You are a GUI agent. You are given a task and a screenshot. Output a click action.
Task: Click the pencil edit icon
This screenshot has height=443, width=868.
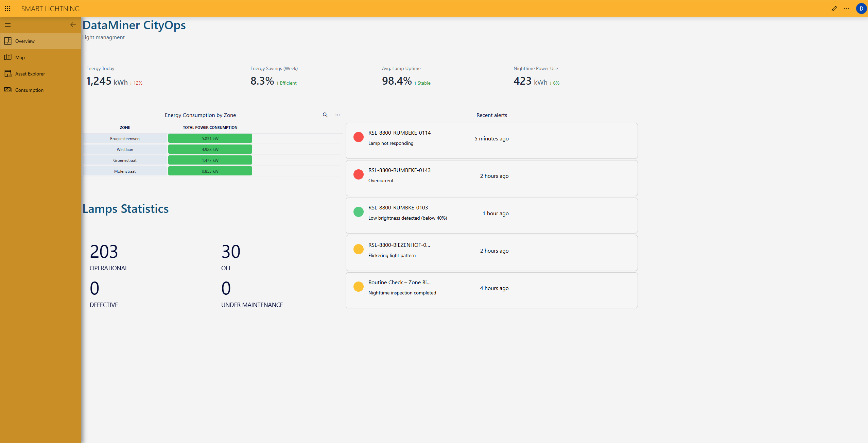tap(834, 8)
